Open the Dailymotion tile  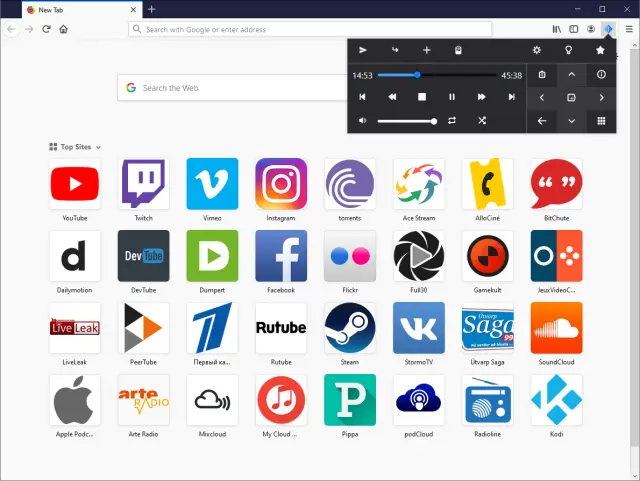pyautogui.click(x=75, y=256)
